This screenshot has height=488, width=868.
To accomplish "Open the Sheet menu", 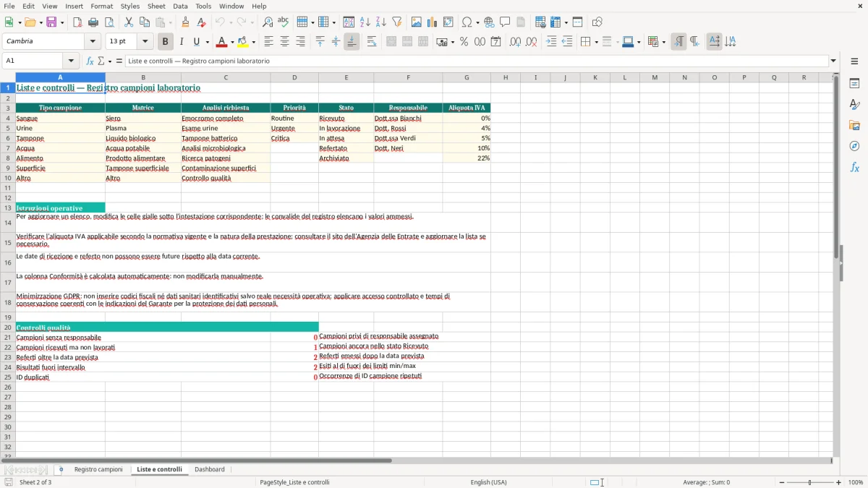I will coord(156,6).
